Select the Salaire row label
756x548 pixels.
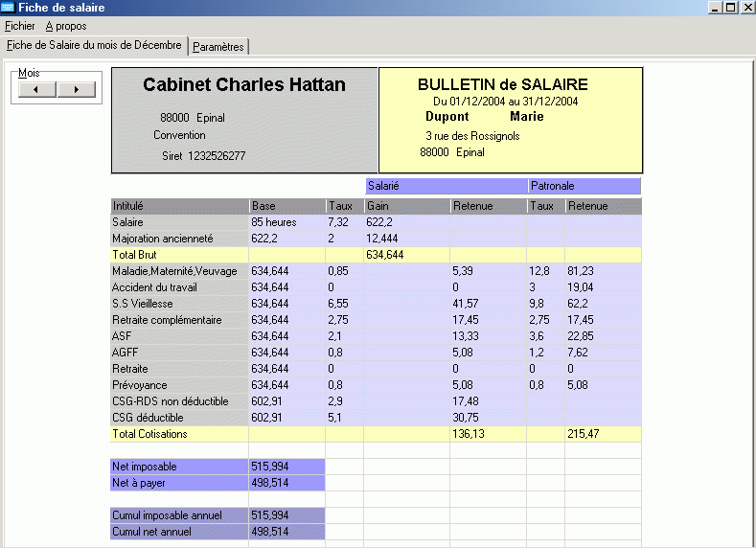click(179, 222)
